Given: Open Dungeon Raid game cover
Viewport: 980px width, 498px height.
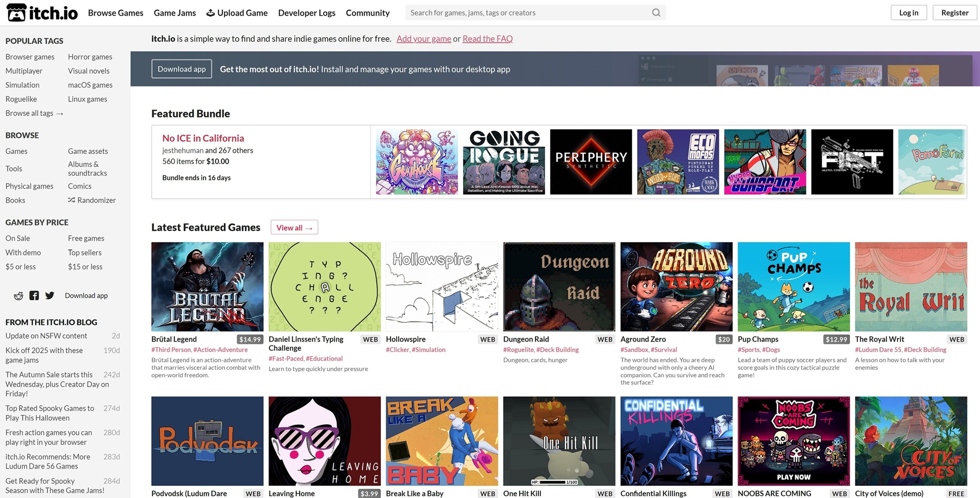Looking at the screenshot, I should click(559, 287).
